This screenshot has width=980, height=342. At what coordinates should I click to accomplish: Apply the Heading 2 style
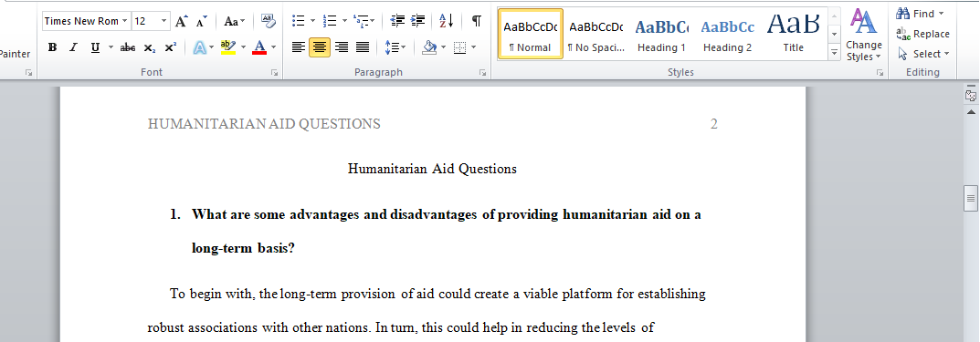[727, 35]
